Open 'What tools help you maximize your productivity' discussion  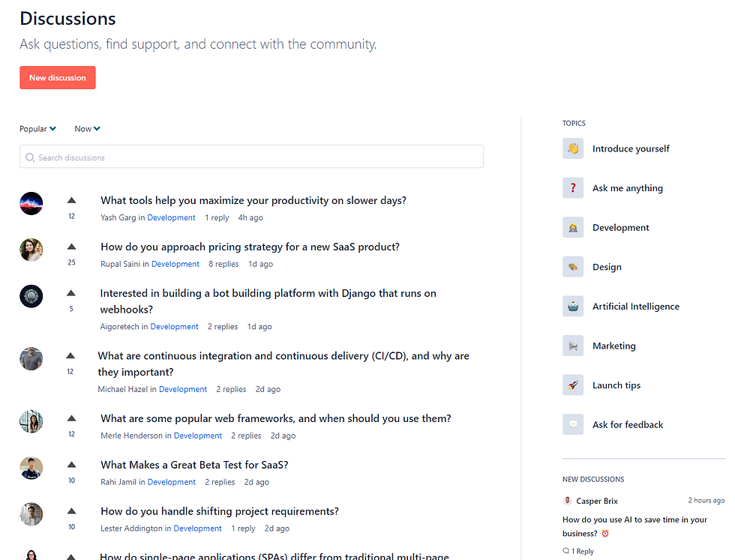coord(253,201)
